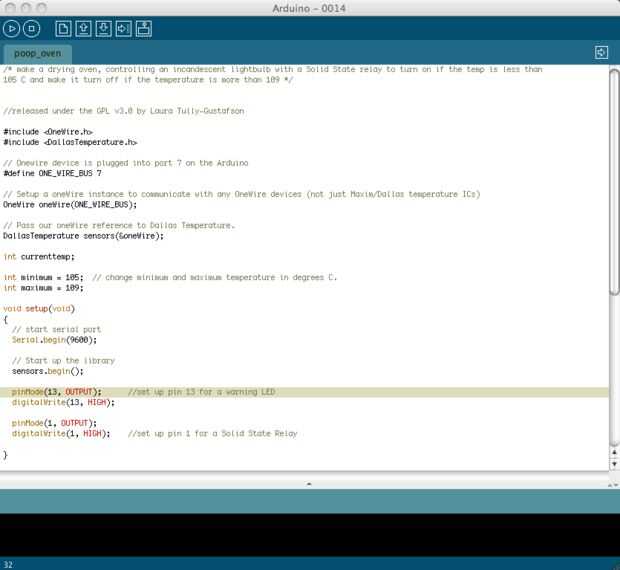Create a new sketch with New icon
Viewport: 620px width, 570px height.
point(63,28)
